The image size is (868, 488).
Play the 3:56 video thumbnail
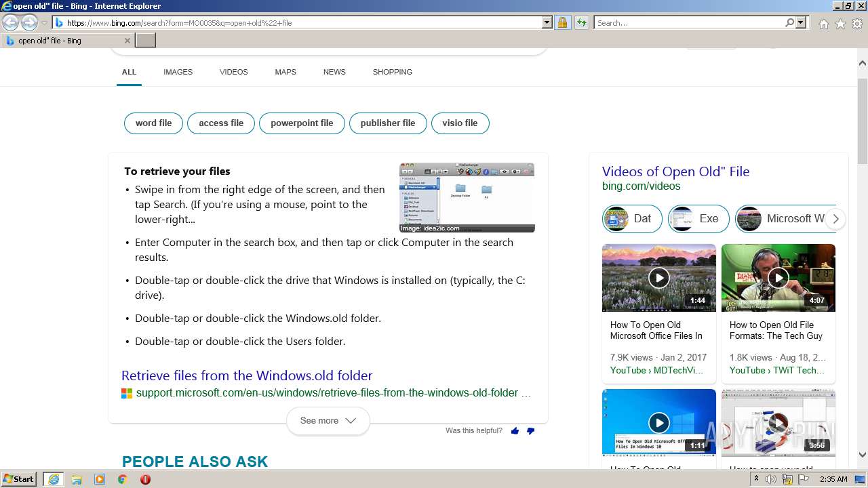(778, 422)
